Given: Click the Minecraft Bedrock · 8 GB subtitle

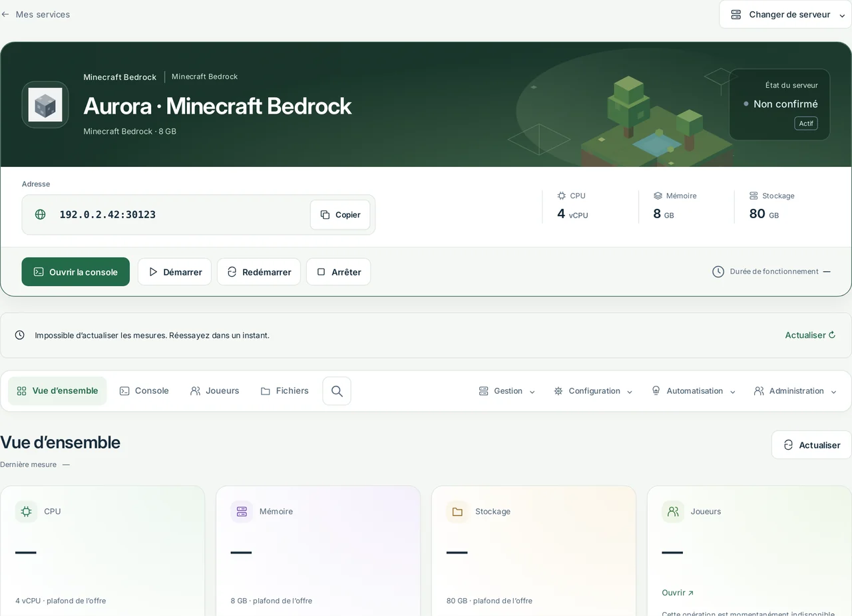Looking at the screenshot, I should (130, 131).
